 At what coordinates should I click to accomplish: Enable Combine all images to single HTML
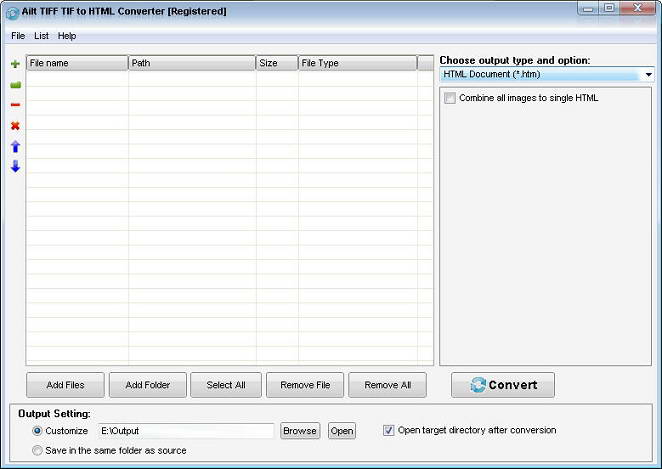point(450,98)
